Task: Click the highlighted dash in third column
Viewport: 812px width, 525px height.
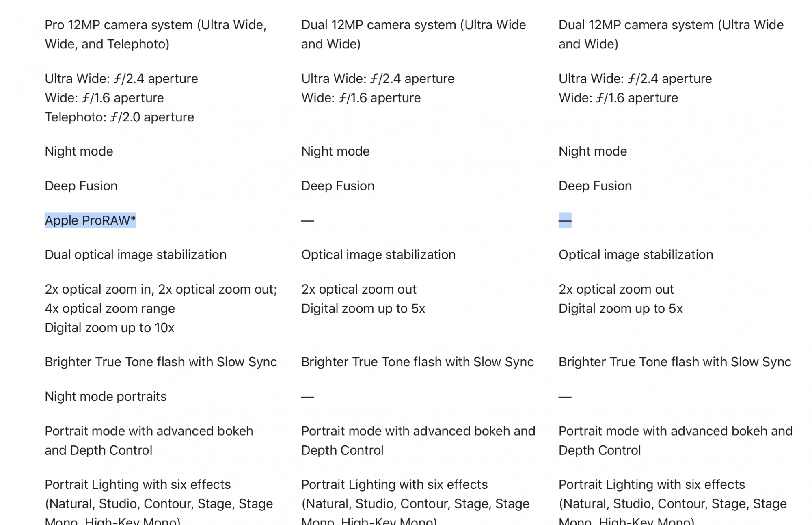Action: coord(565,220)
